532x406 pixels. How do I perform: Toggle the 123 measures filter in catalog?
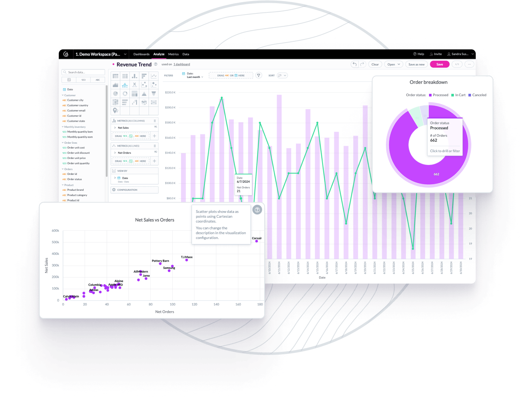point(83,80)
